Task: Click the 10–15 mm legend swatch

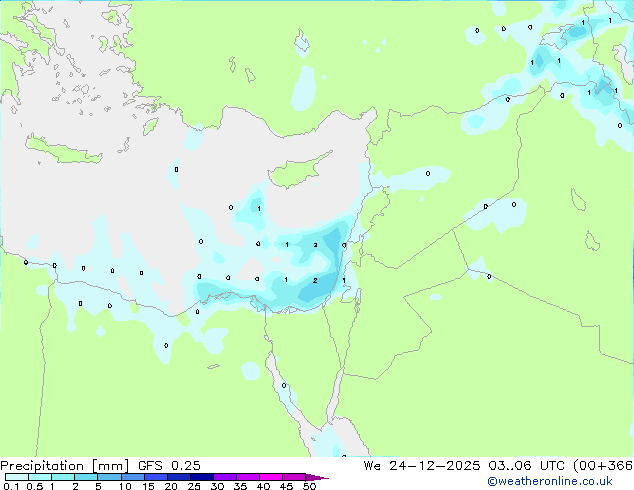Action: [132, 477]
